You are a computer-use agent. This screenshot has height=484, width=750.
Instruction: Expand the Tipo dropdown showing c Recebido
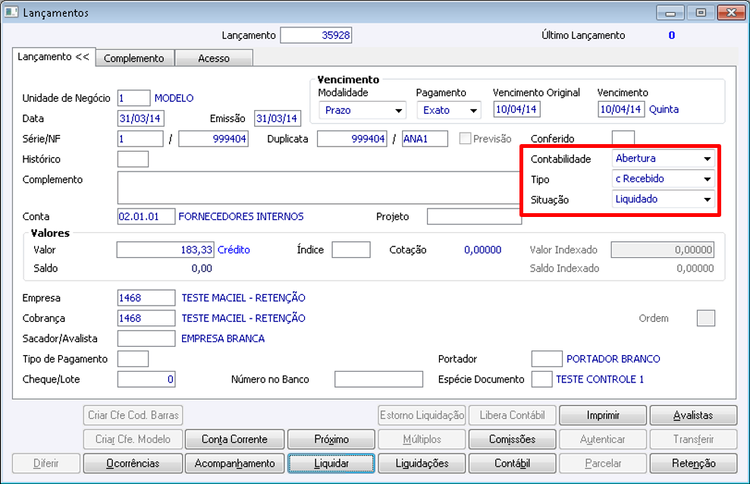click(x=663, y=179)
